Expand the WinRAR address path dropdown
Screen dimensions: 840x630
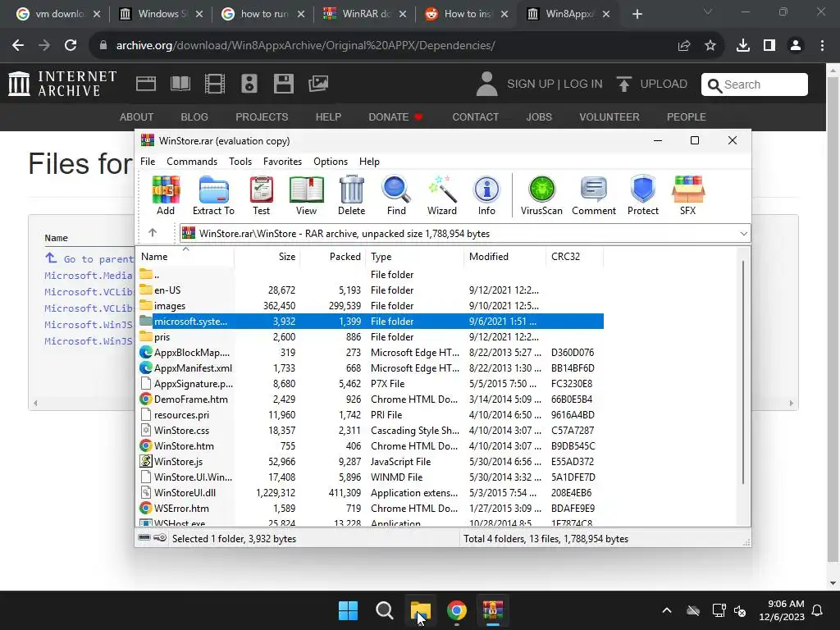pyautogui.click(x=743, y=234)
